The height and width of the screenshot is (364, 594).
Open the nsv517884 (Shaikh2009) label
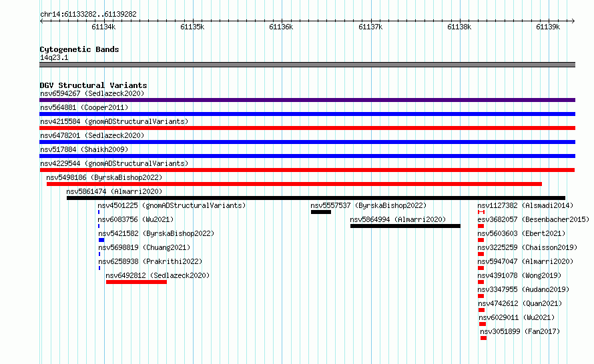click(84, 149)
